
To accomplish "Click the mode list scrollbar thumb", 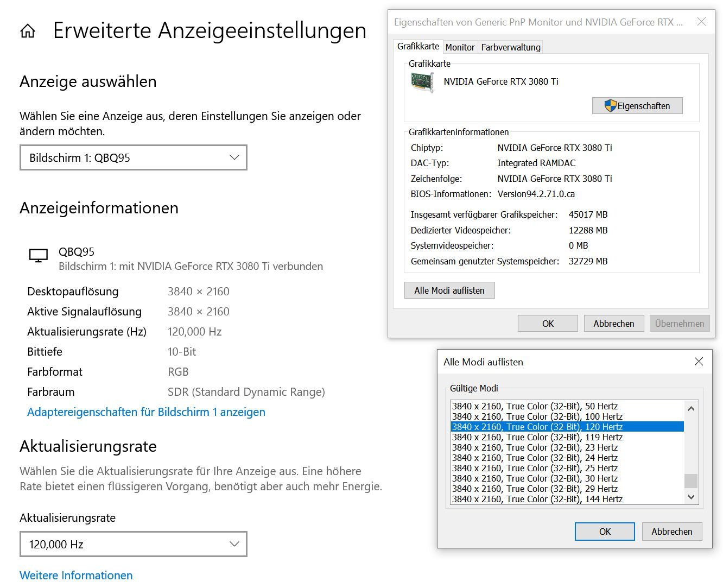I will (691, 481).
